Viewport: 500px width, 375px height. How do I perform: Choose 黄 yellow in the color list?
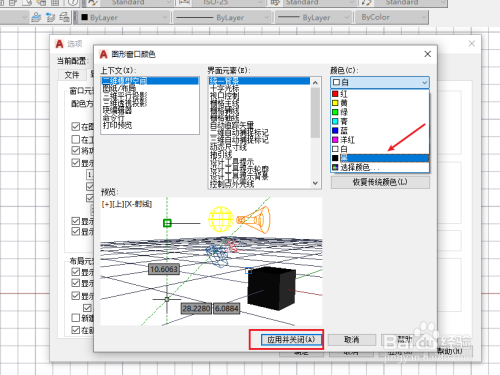[380, 103]
